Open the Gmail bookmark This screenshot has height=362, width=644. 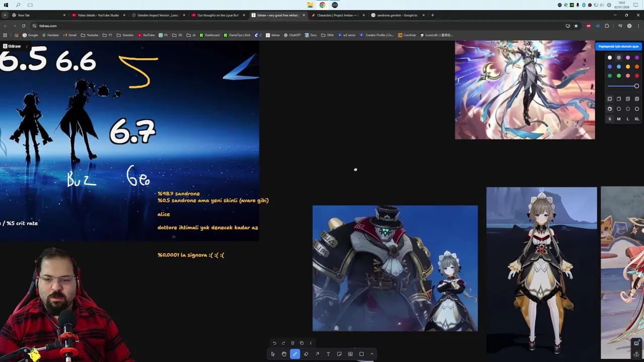(x=70, y=35)
